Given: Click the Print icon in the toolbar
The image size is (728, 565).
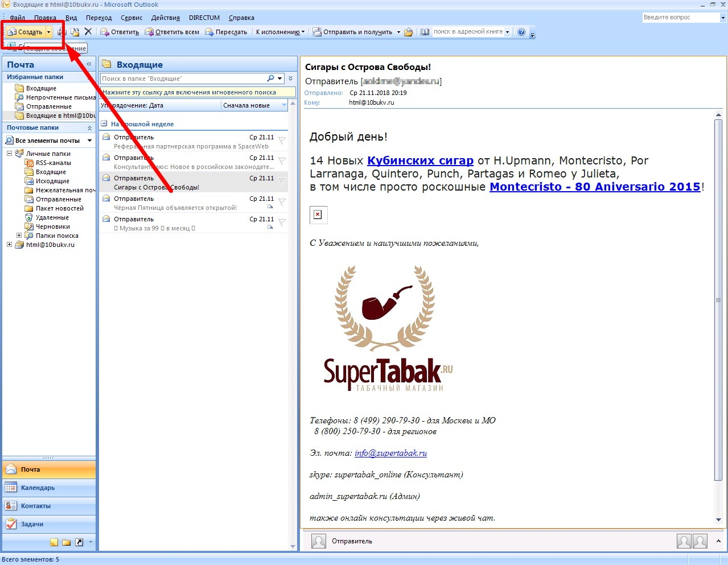Looking at the screenshot, I should 62,32.
